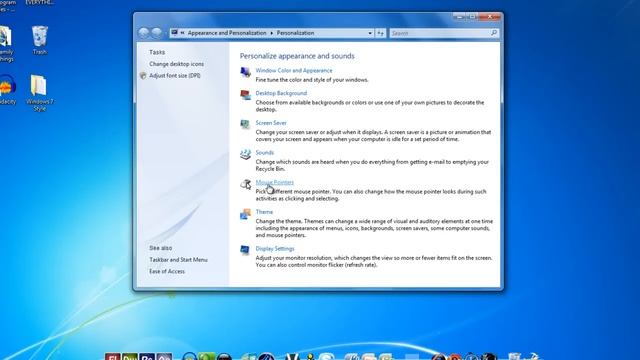Open Taskbar and Start Menu link
This screenshot has width=640, height=360.
(x=178, y=260)
